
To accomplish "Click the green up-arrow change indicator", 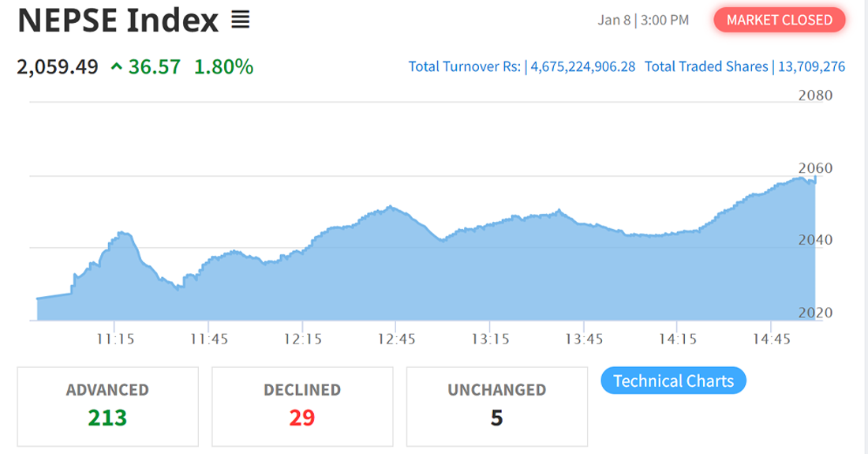I will (x=117, y=67).
